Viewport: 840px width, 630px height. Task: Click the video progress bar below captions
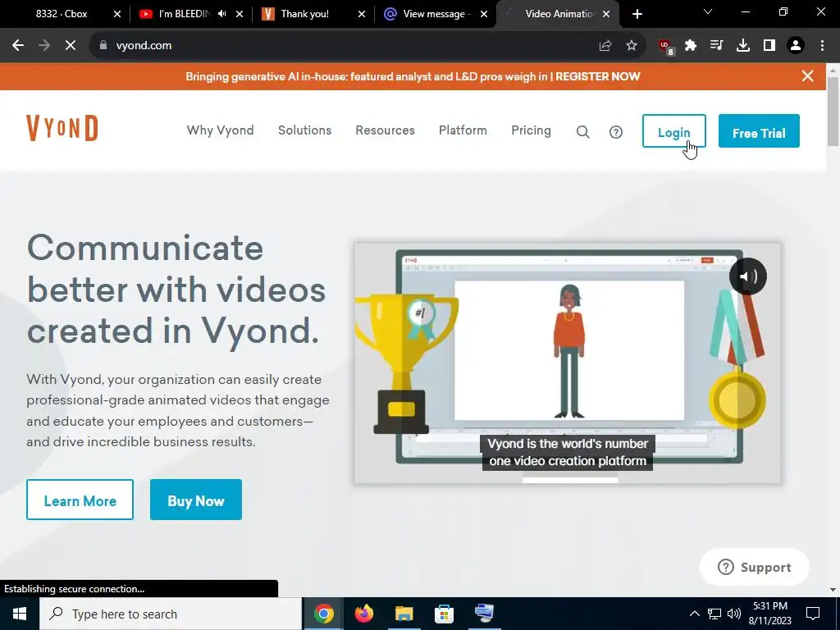(x=570, y=480)
